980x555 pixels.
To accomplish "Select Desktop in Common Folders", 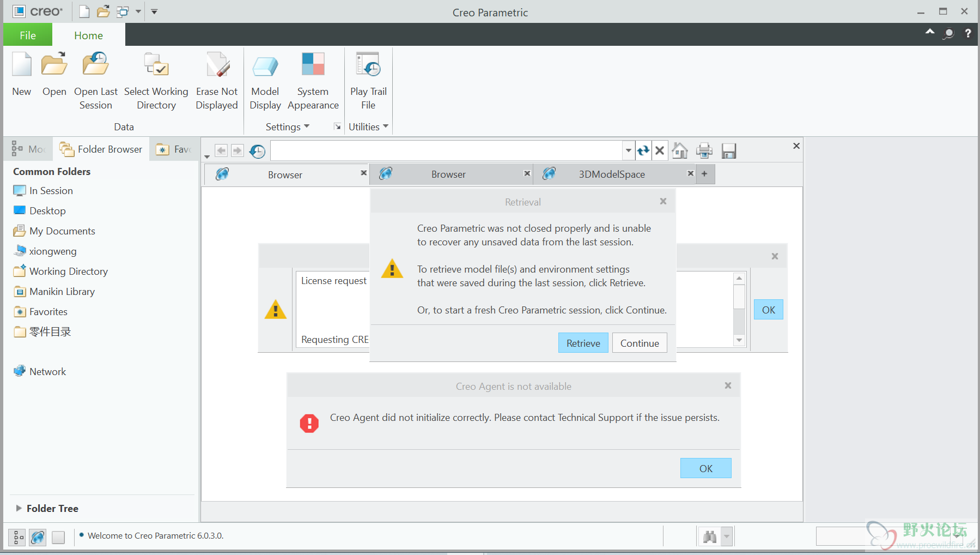I will click(x=40, y=210).
